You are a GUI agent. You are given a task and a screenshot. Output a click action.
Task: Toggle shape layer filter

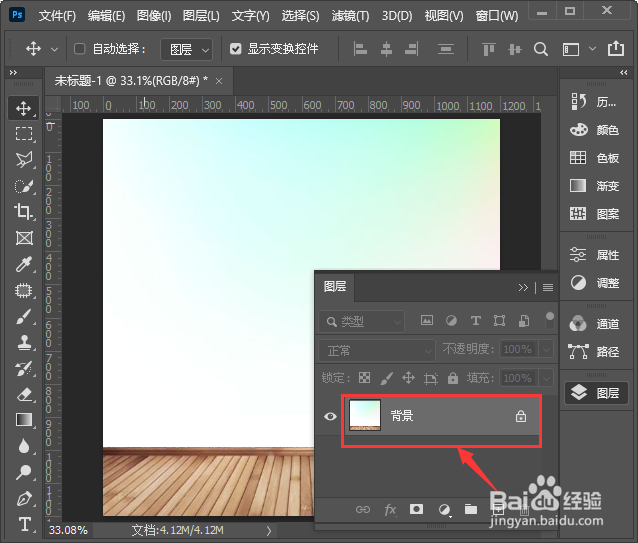pyautogui.click(x=499, y=321)
